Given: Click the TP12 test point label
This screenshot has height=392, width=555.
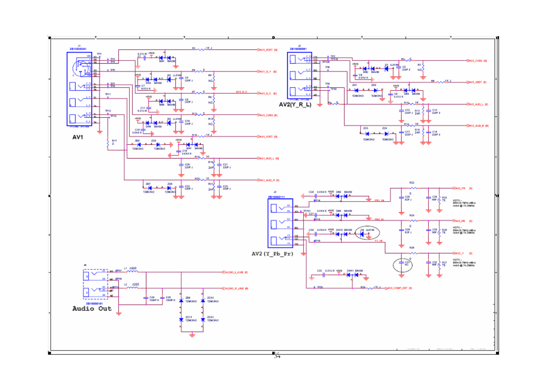Looking at the screenshot, I should tap(108, 111).
